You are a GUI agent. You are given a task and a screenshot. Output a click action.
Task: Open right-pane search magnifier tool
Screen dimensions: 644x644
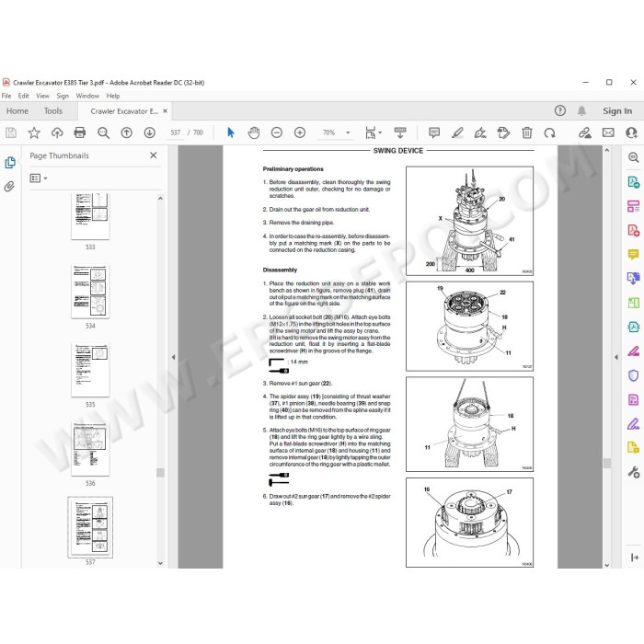pyautogui.click(x=633, y=157)
